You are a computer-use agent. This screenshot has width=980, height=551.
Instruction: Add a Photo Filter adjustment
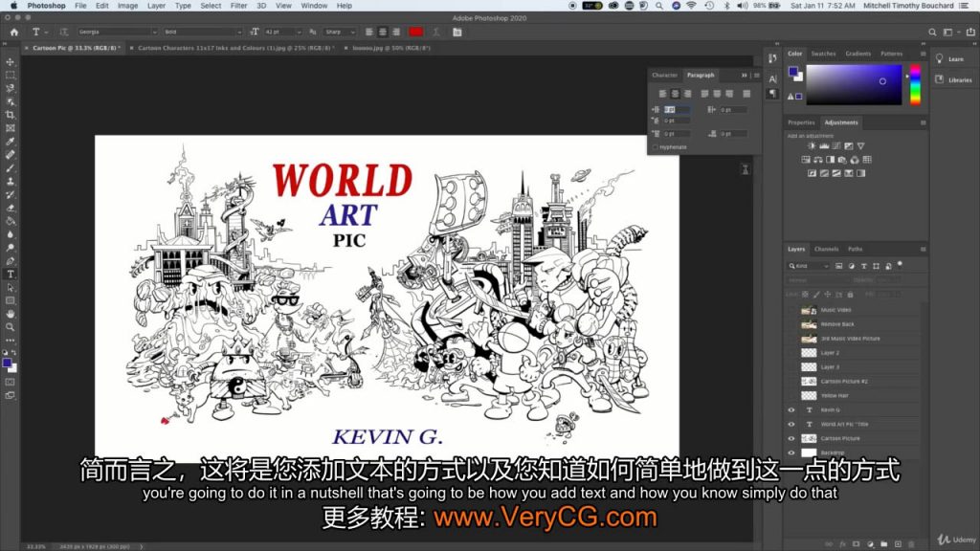click(x=842, y=160)
